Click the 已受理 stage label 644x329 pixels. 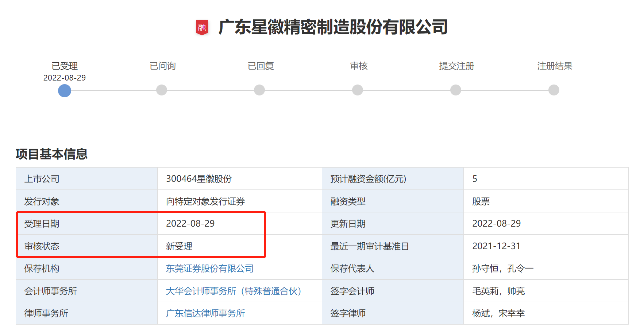(65, 66)
